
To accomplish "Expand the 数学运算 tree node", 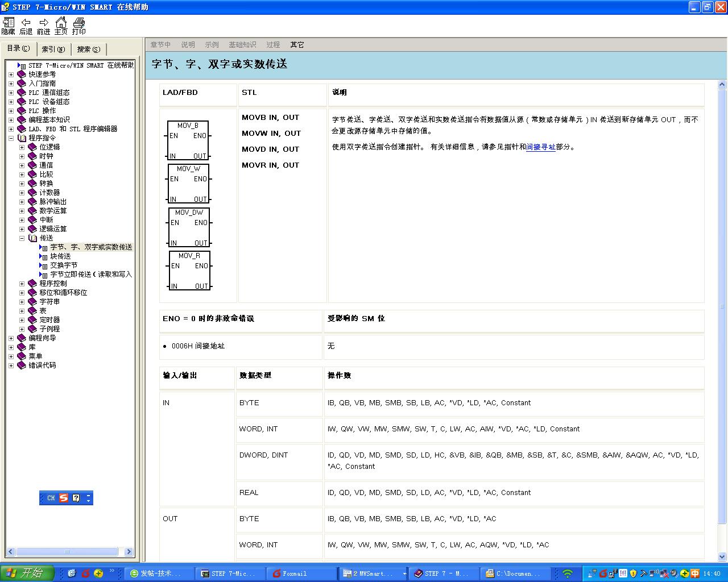I will [22, 211].
